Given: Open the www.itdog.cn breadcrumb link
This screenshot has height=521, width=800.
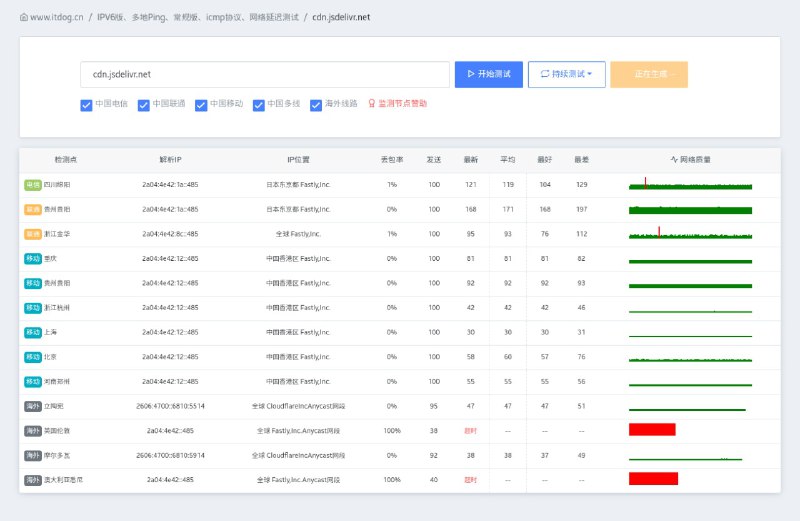Looking at the screenshot, I should (56, 17).
